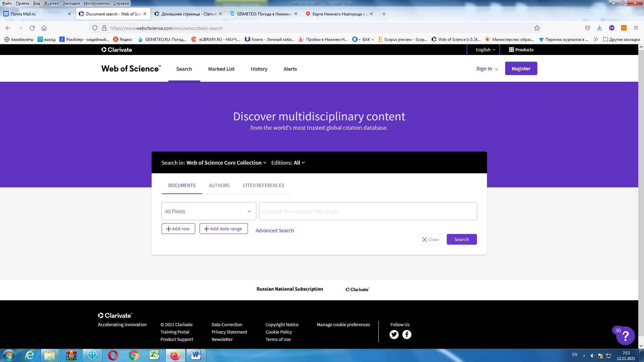Switch to Word in the taskbar

coord(196,355)
